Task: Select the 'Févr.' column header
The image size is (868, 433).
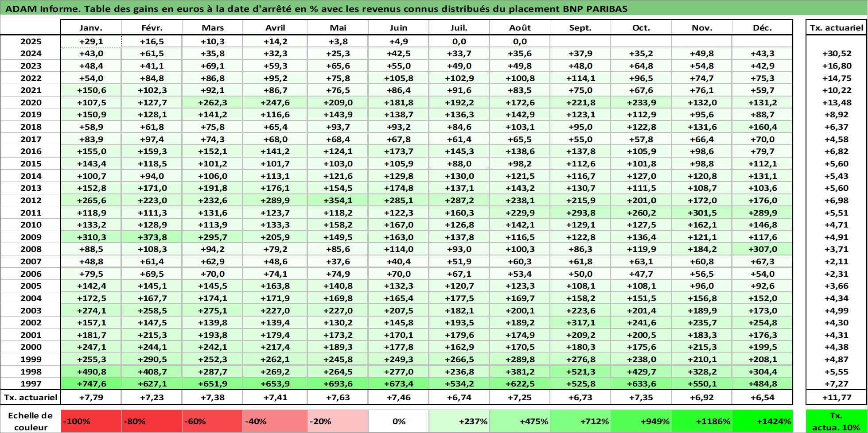Action: (x=152, y=27)
